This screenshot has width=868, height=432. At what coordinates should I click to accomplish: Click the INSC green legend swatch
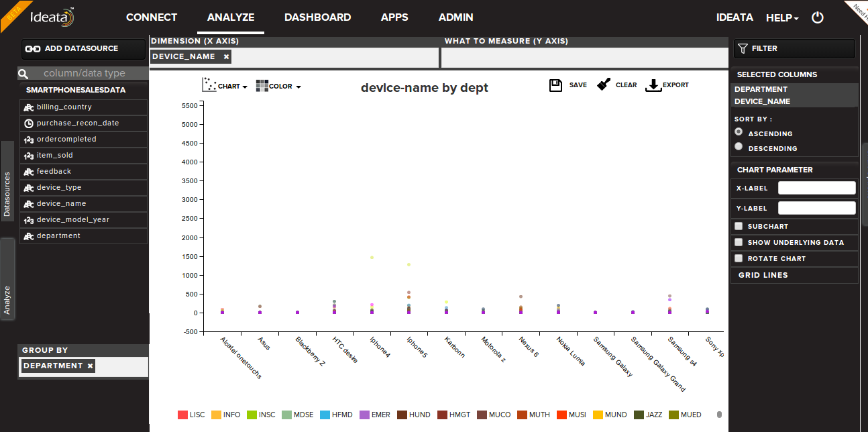click(252, 415)
